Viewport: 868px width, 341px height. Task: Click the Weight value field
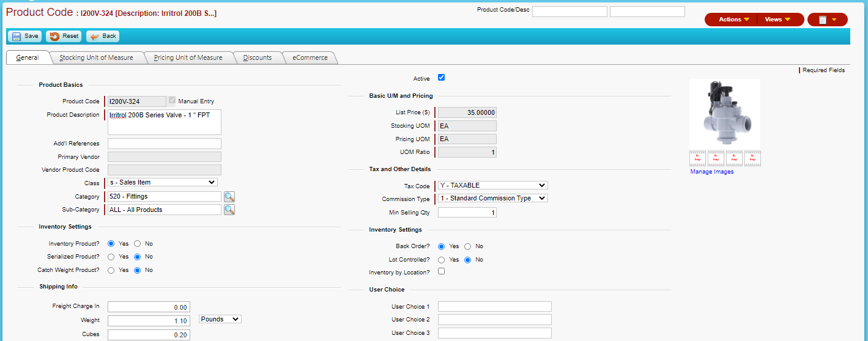click(149, 321)
